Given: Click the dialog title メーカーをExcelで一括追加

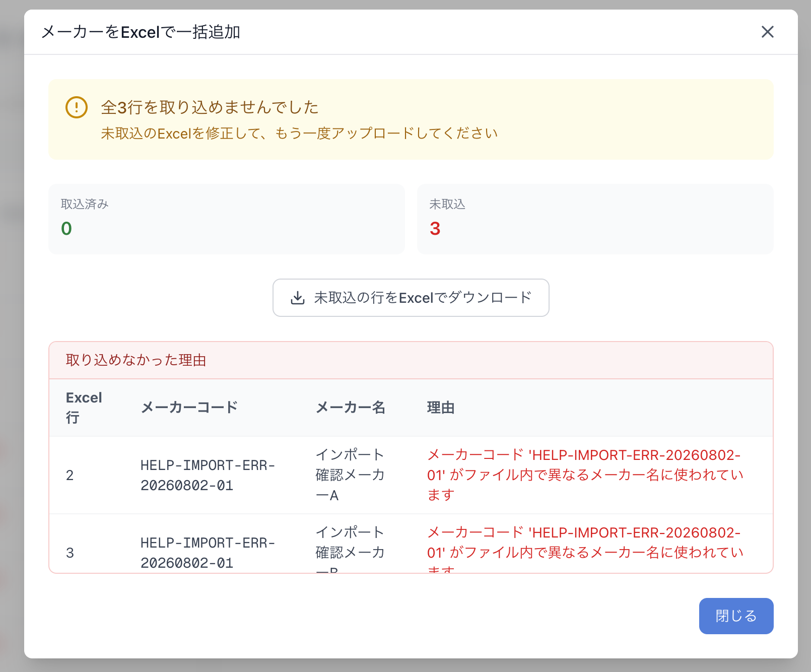Looking at the screenshot, I should point(141,32).
